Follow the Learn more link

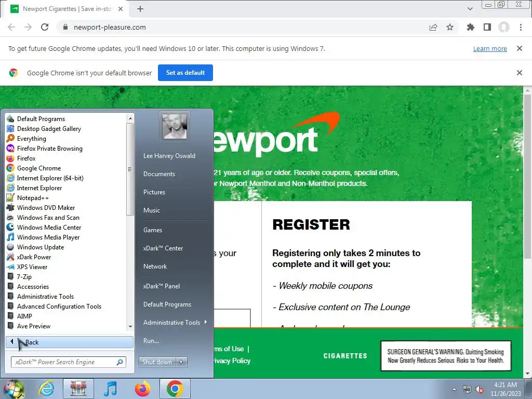(490, 48)
